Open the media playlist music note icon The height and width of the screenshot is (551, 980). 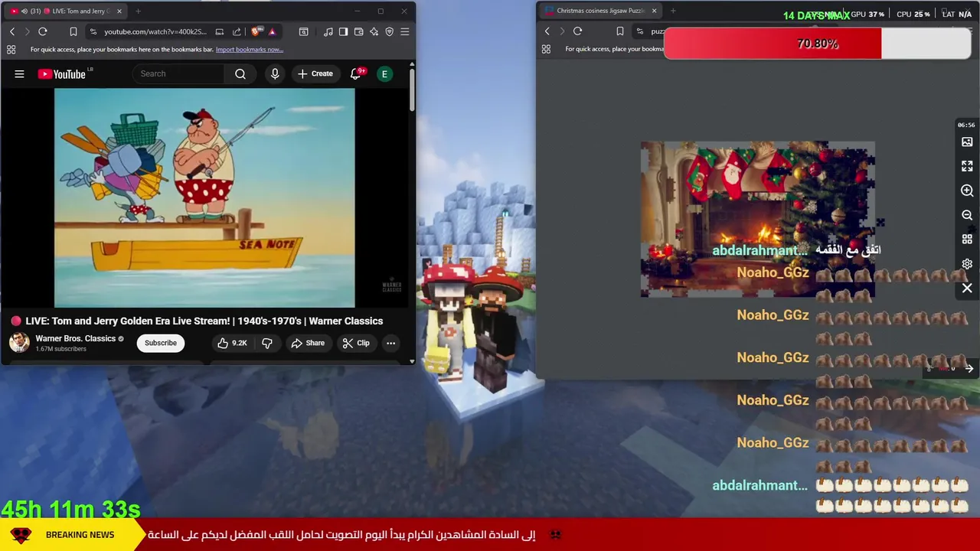(x=328, y=31)
